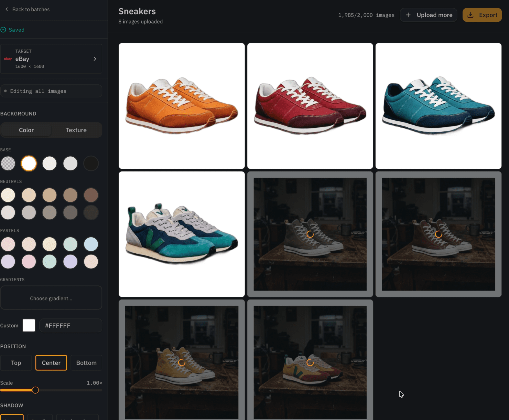Open the custom color picker square

click(x=29, y=325)
